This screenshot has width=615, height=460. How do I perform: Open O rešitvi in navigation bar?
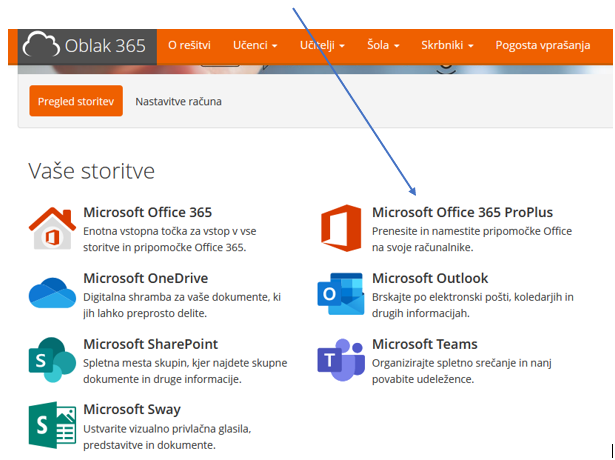click(189, 45)
